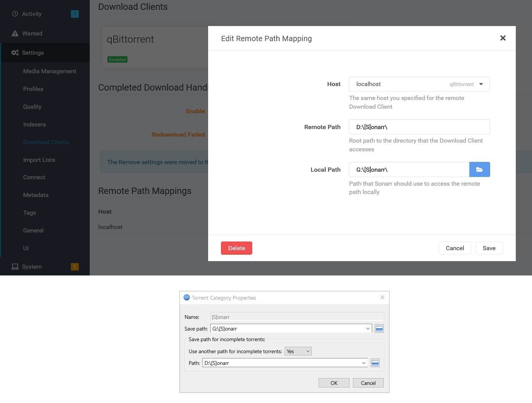Open Tags settings page
Screen dimensions: 532x403
click(30, 213)
